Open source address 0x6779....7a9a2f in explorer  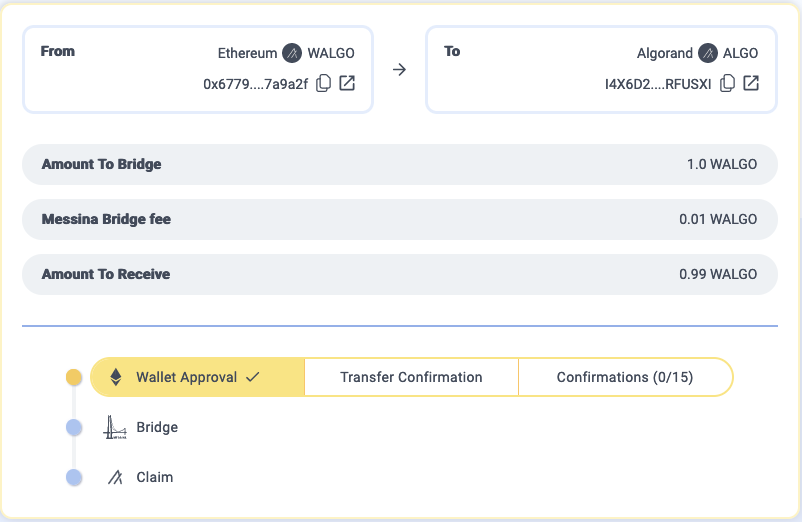(x=347, y=83)
